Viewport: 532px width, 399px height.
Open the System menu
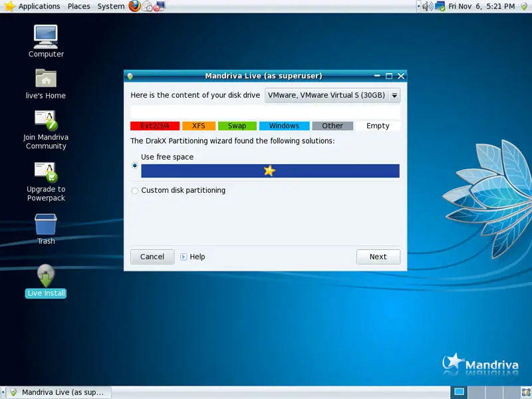[111, 6]
